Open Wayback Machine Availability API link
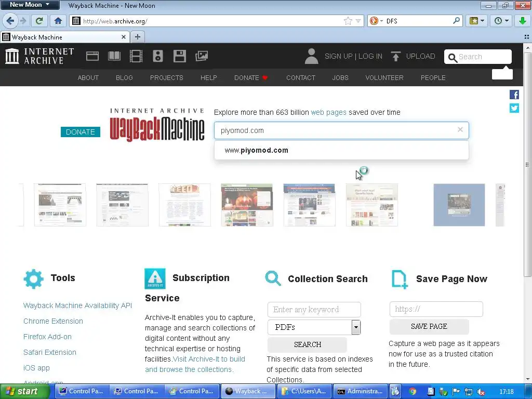Image resolution: width=532 pixels, height=399 pixels. click(77, 305)
